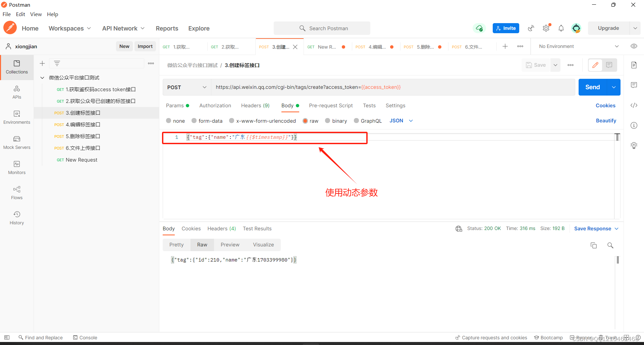644x345 pixels.
Task: Click the plus icon to create a collection
Action: point(42,63)
